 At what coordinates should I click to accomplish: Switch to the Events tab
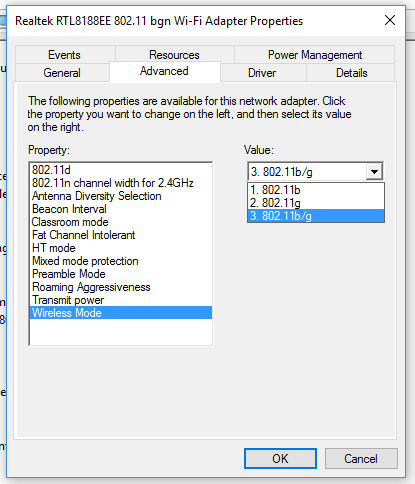pos(65,54)
